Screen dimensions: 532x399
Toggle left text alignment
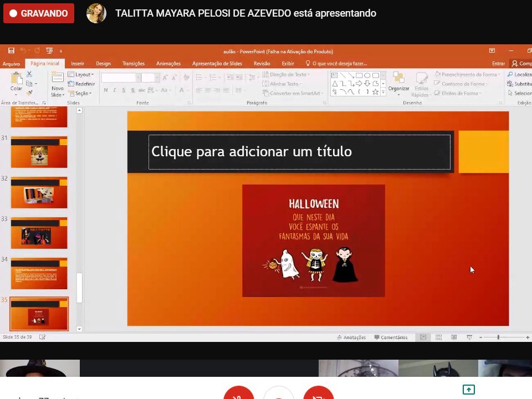tap(199, 90)
